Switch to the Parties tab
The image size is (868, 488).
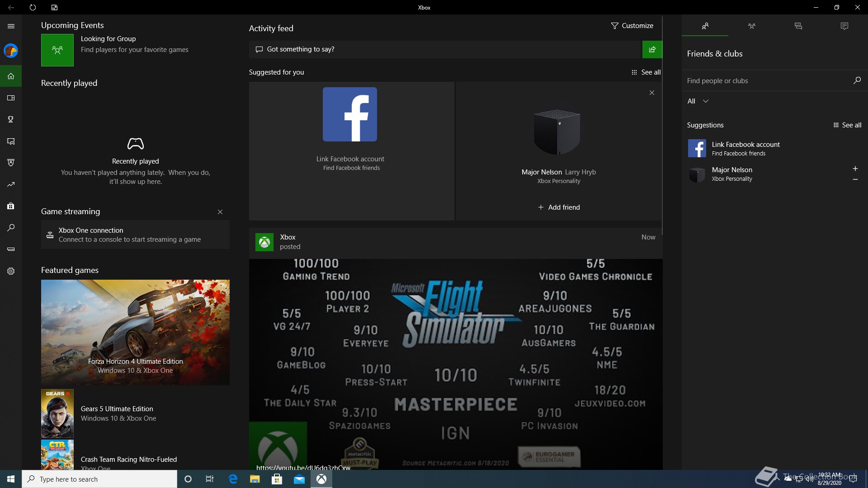pyautogui.click(x=751, y=26)
